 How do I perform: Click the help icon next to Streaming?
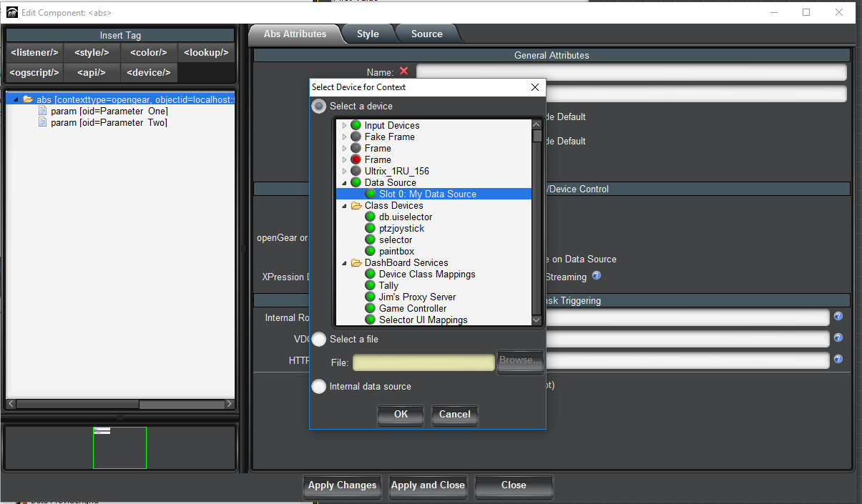click(596, 276)
